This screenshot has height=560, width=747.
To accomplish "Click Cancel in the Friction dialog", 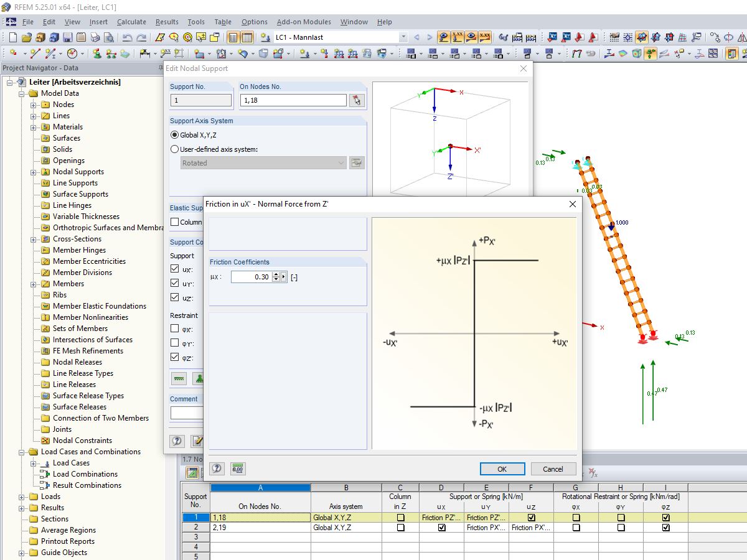I will click(x=553, y=469).
